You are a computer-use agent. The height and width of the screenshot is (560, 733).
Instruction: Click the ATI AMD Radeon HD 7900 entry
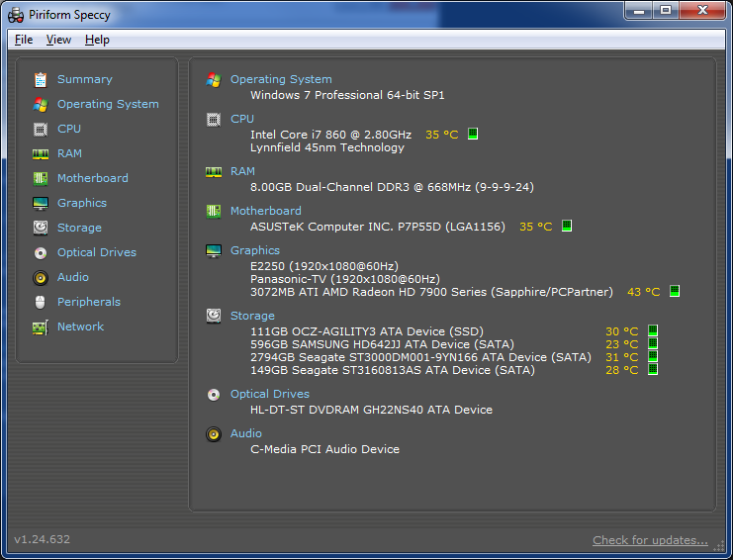coord(431,292)
